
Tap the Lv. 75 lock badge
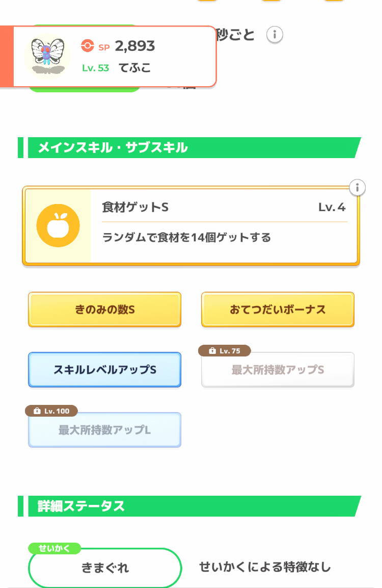click(225, 351)
